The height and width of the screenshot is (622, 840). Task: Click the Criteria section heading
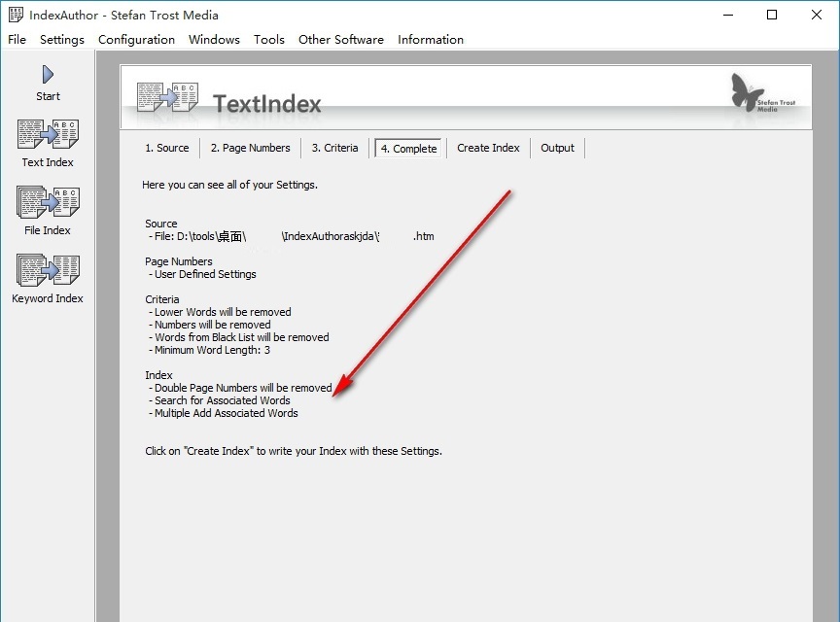pos(162,299)
